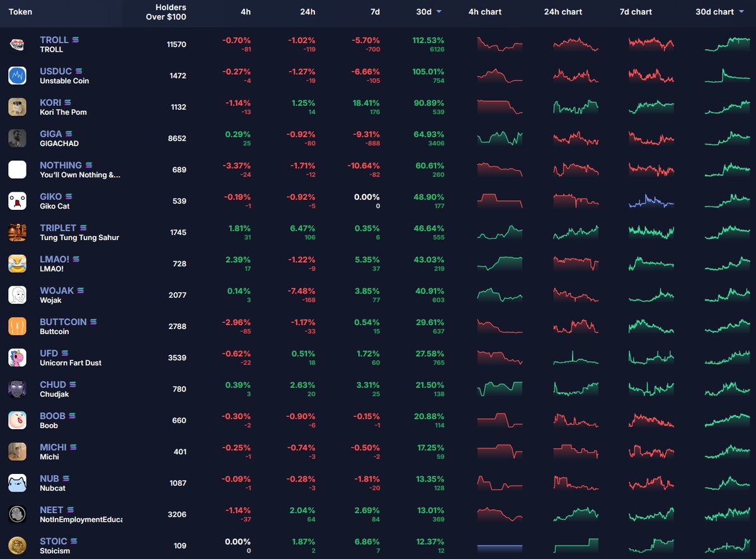Click the 24h chart column header
756x559 pixels.
tap(563, 12)
